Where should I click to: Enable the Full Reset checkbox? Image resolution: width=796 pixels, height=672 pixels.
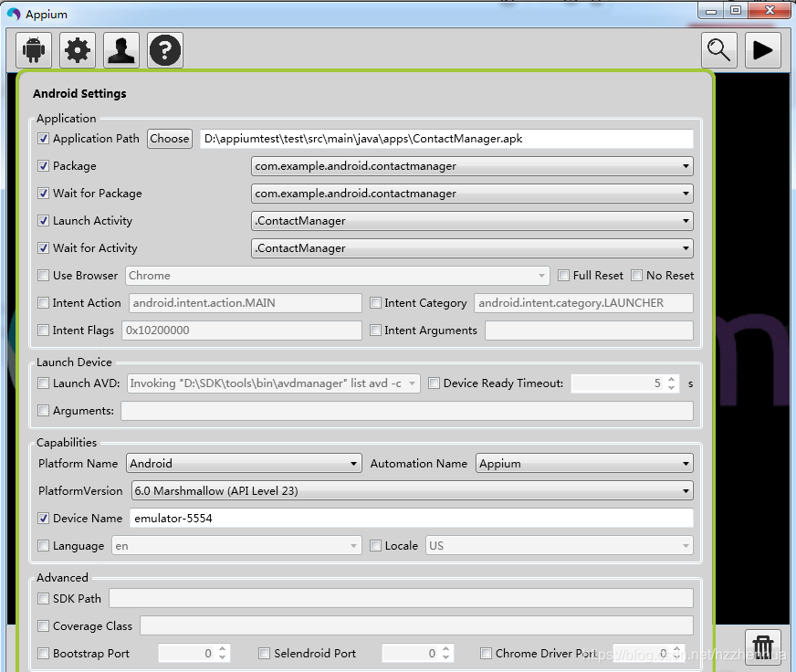[563, 276]
